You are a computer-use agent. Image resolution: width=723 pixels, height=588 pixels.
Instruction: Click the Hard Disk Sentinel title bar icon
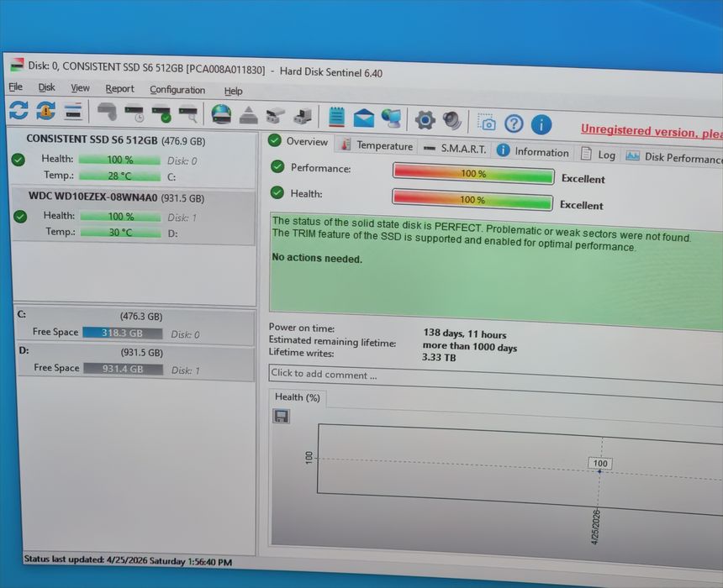pos(17,65)
